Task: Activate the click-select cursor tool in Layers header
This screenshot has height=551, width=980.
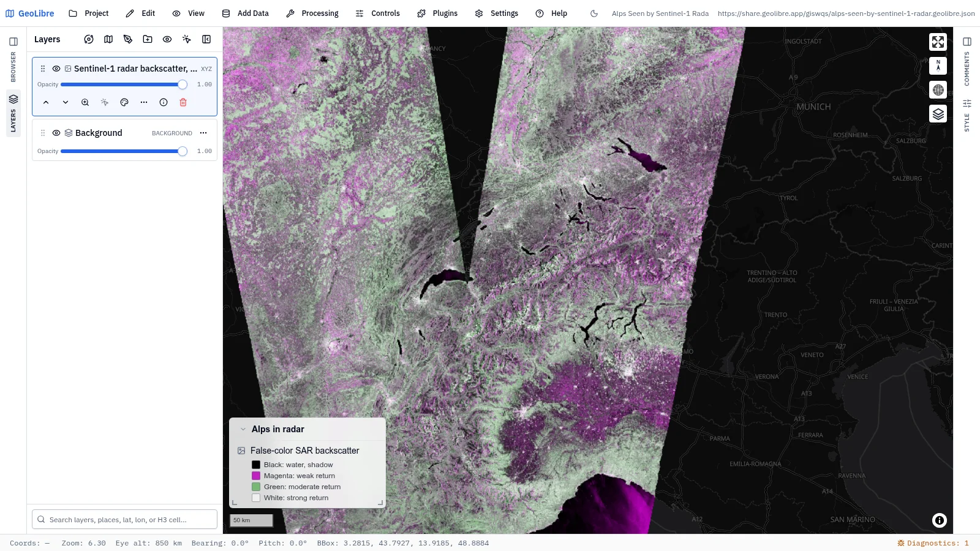Action: pos(187,39)
